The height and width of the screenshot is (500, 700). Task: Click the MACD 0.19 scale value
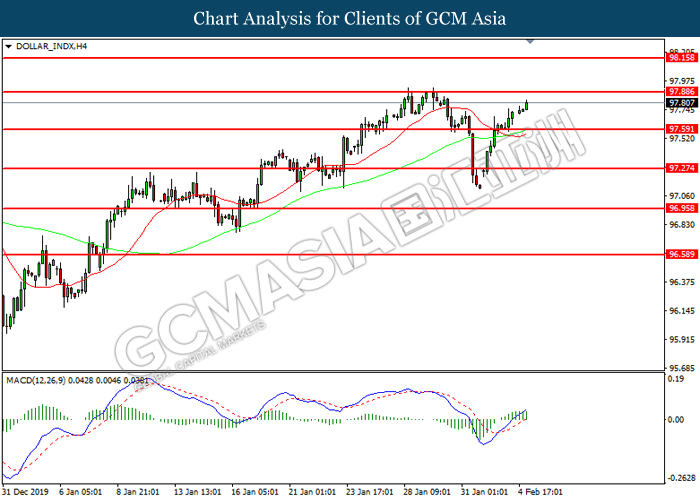tap(676, 379)
